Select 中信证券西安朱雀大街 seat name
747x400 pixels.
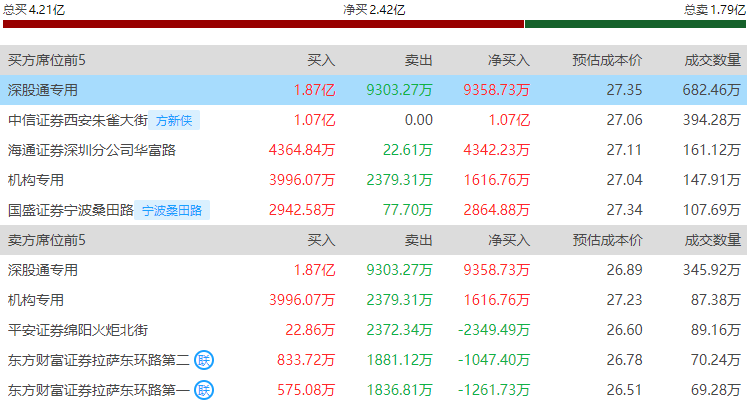click(x=78, y=120)
